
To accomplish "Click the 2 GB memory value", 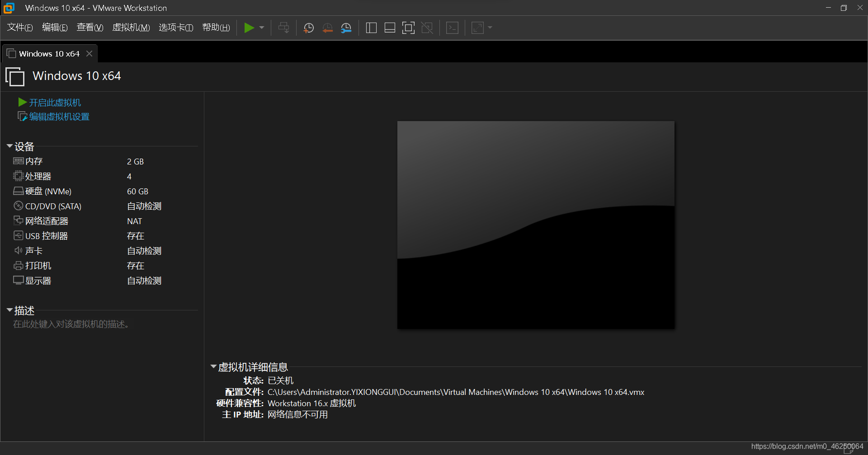I will (x=135, y=162).
